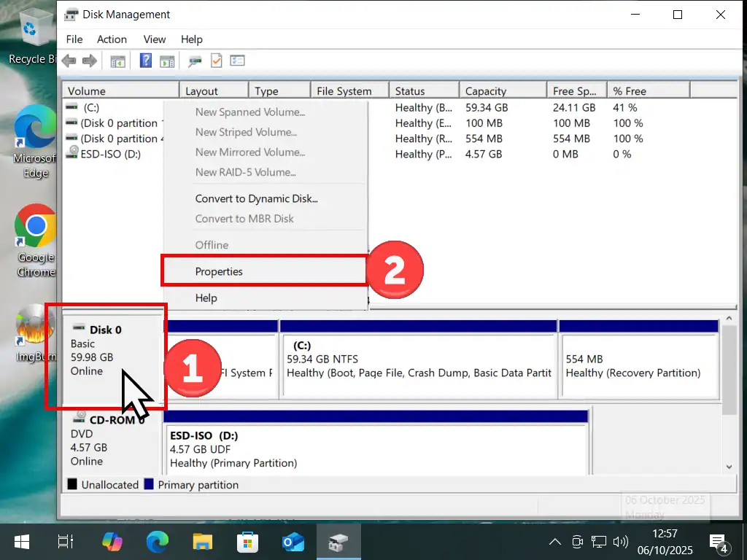This screenshot has height=560, width=747.
Task: Open the blue Help question-mark toolbar icon
Action: pyautogui.click(x=146, y=61)
